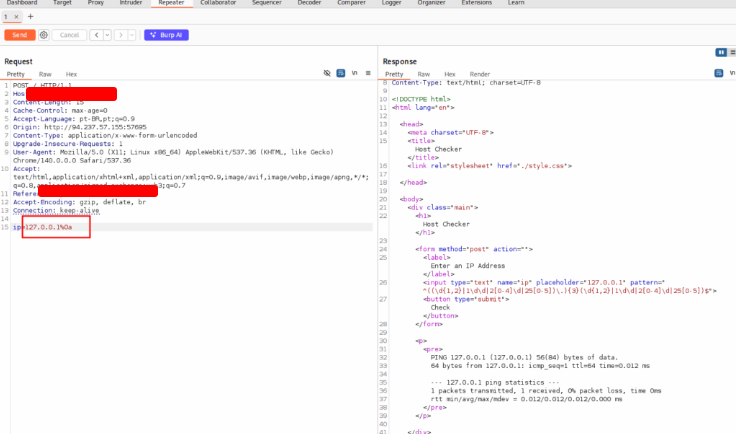The width and height of the screenshot is (737, 434).
Task: Close Repeater tab 1
Action: pyautogui.click(x=17, y=17)
